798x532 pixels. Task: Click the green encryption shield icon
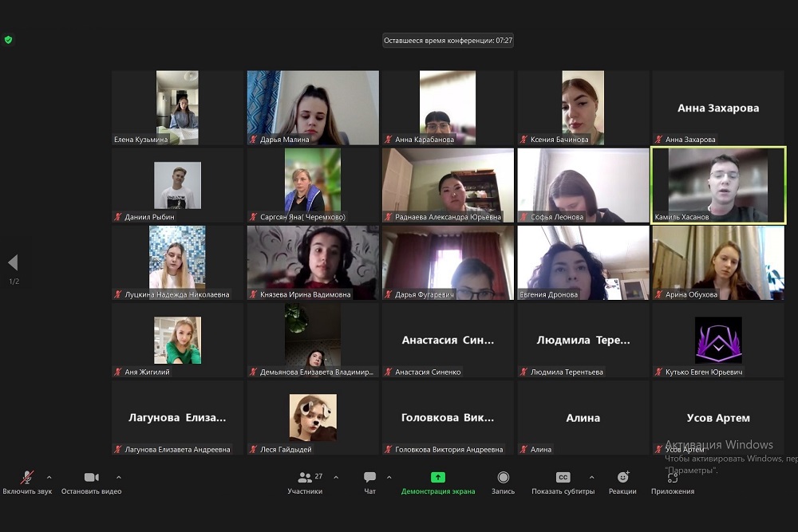(9, 40)
